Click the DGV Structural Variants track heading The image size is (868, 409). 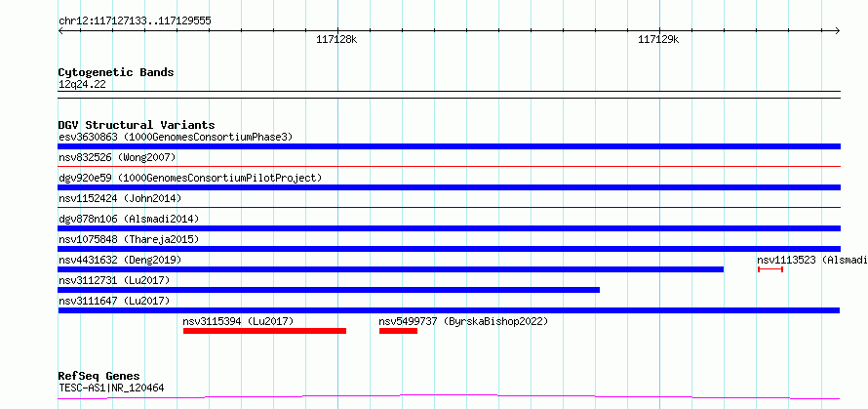(137, 125)
